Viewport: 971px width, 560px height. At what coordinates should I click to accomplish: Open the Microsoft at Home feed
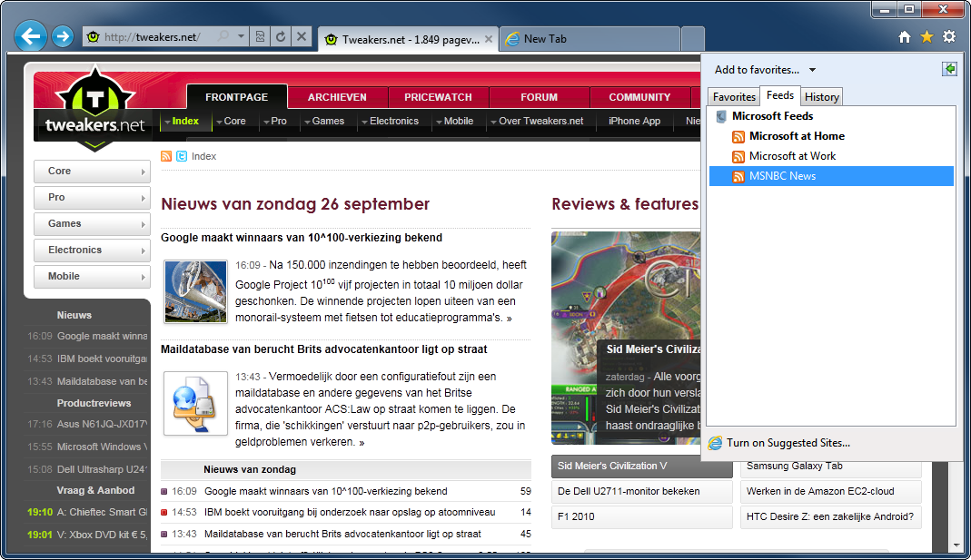797,136
